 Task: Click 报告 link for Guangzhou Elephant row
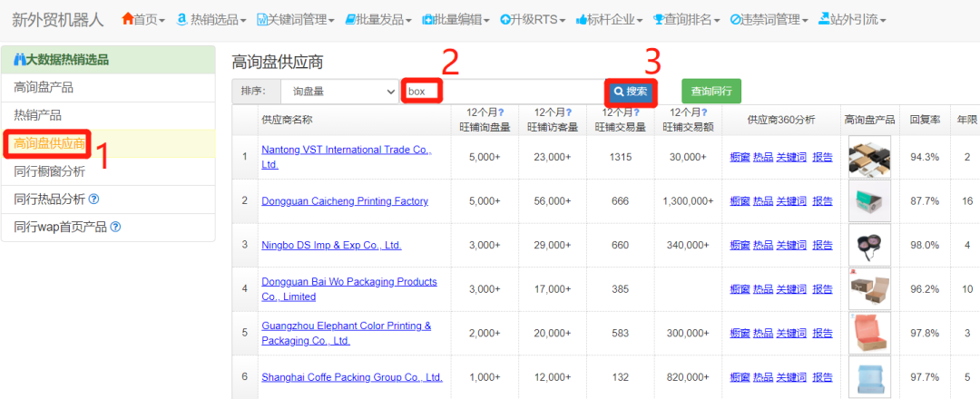click(x=822, y=334)
